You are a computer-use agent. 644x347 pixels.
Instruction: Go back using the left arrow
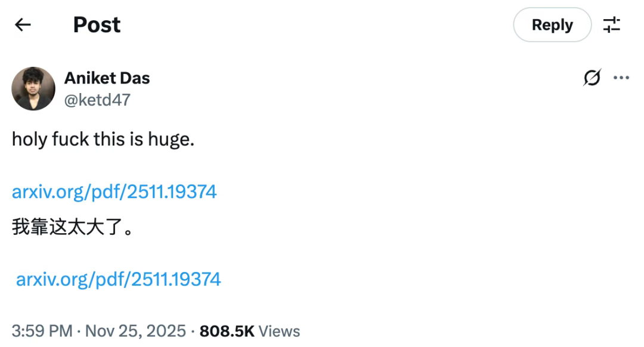(x=23, y=24)
